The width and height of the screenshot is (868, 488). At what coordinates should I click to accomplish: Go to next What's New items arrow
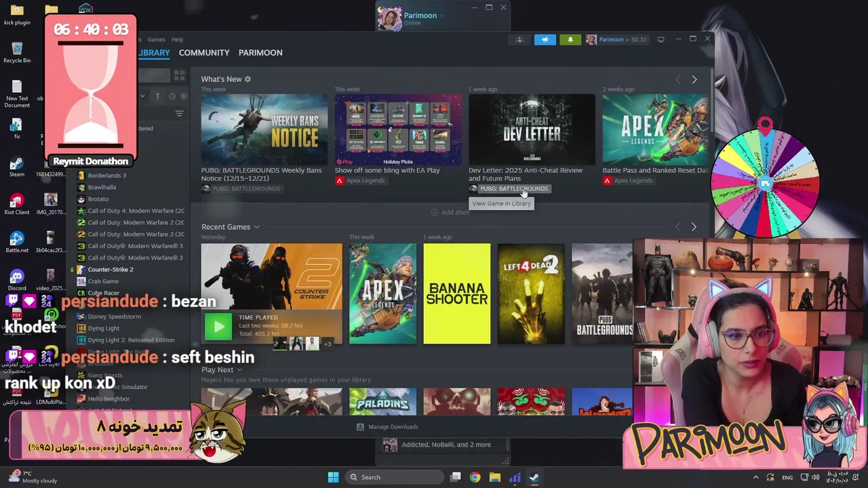tap(694, 80)
